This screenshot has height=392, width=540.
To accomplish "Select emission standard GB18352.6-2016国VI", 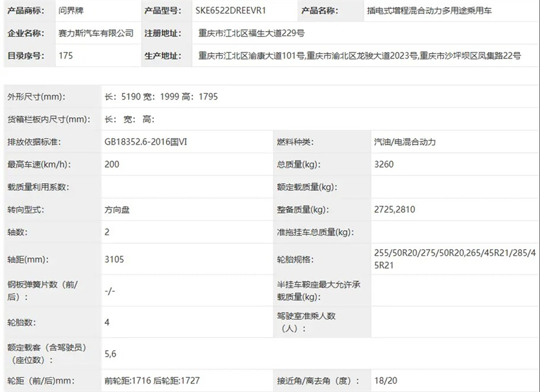I will [146, 142].
